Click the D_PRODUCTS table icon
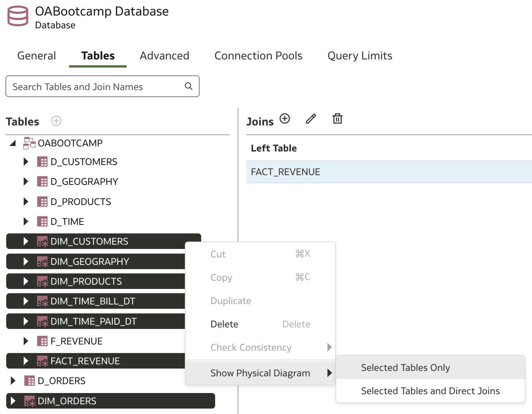 (x=42, y=202)
